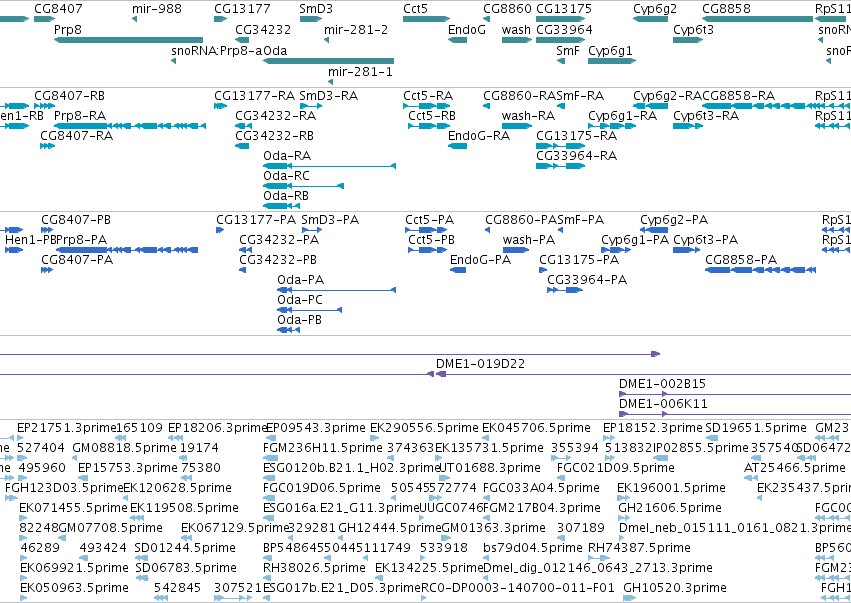The image size is (851, 603).
Task: Select the SmD3-PA protein label
Action: click(330, 220)
